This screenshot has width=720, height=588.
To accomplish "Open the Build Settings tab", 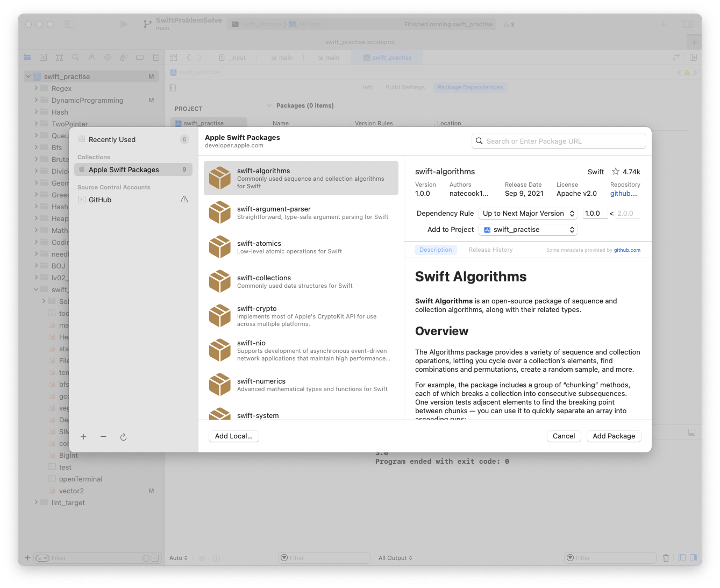I will (405, 87).
